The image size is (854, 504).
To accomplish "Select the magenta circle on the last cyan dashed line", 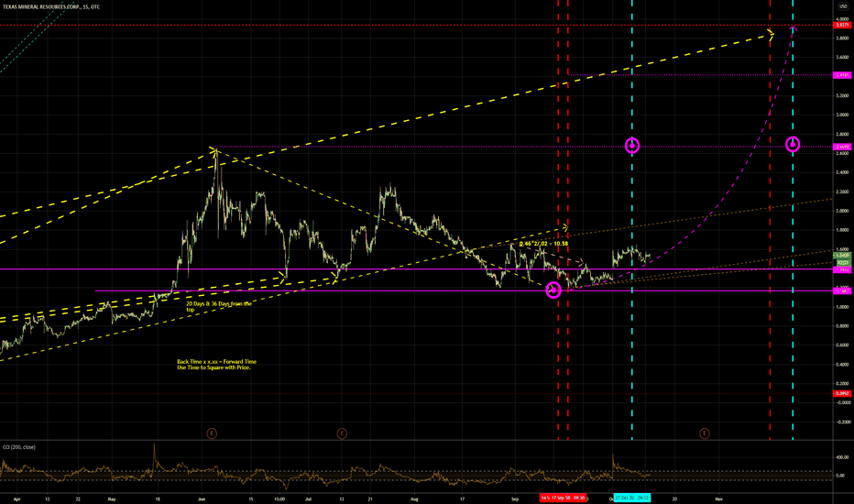I will [793, 145].
